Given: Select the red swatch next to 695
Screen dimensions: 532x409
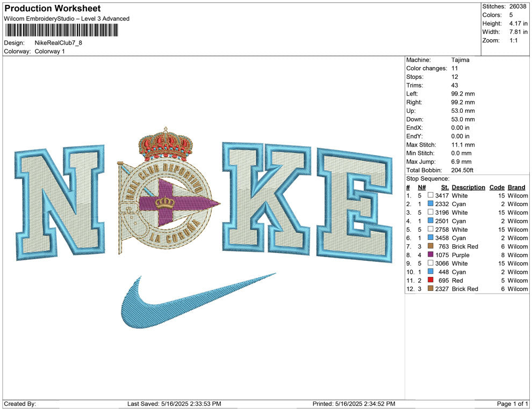Looking at the screenshot, I should (430, 280).
